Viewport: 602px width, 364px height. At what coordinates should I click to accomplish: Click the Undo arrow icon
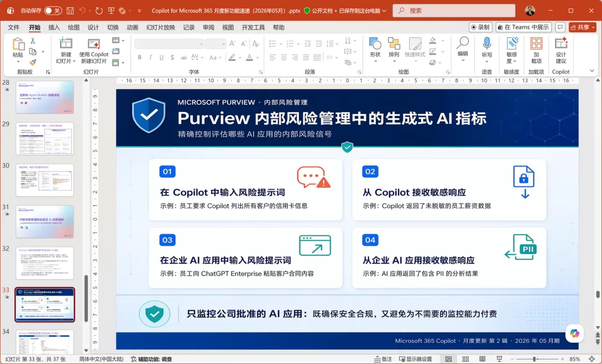tap(82, 11)
